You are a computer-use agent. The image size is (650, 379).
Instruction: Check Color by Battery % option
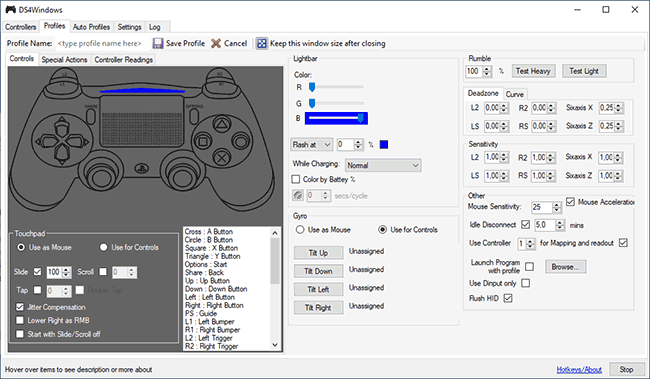point(296,179)
